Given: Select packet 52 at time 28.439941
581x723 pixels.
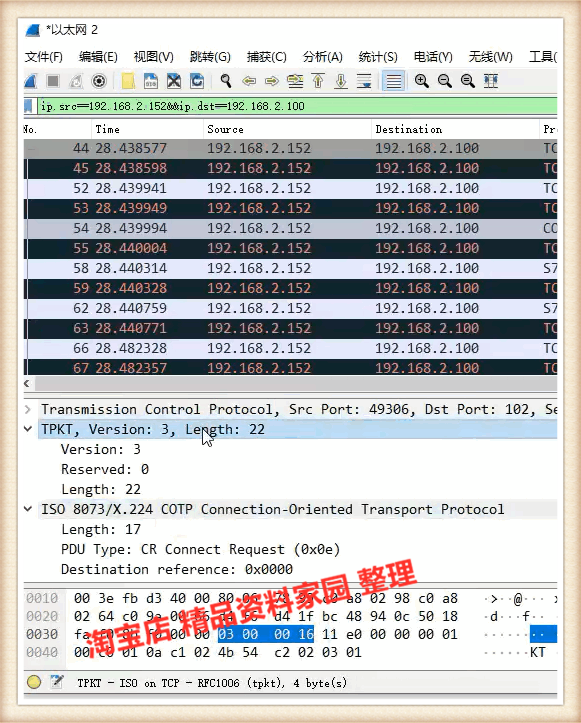Looking at the screenshot, I should tap(290, 189).
